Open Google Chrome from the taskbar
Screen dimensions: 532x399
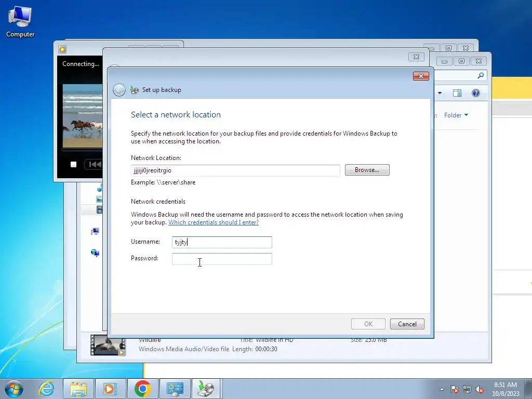(x=142, y=389)
